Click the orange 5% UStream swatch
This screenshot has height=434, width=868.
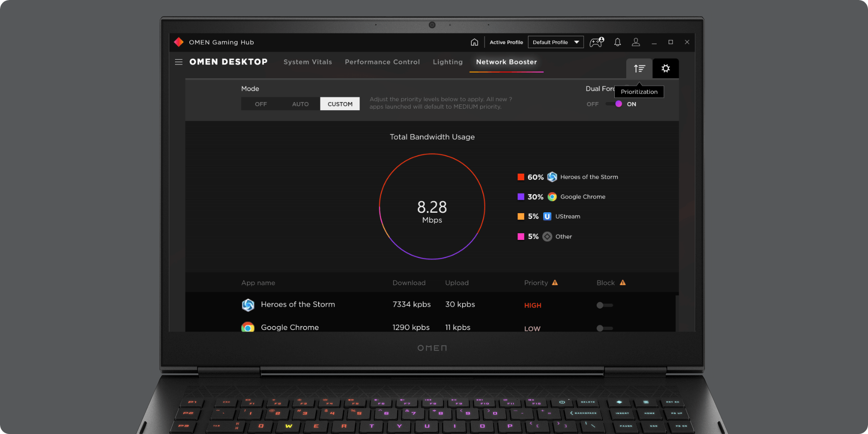point(521,217)
